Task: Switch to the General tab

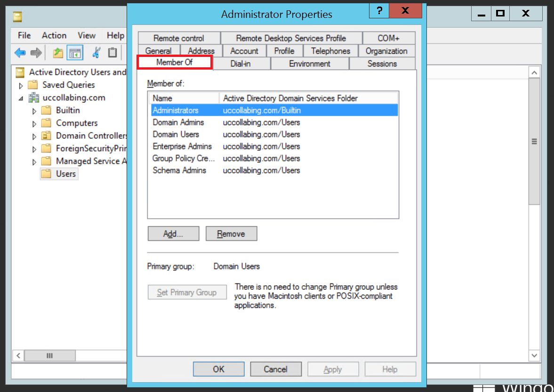Action: coord(158,51)
